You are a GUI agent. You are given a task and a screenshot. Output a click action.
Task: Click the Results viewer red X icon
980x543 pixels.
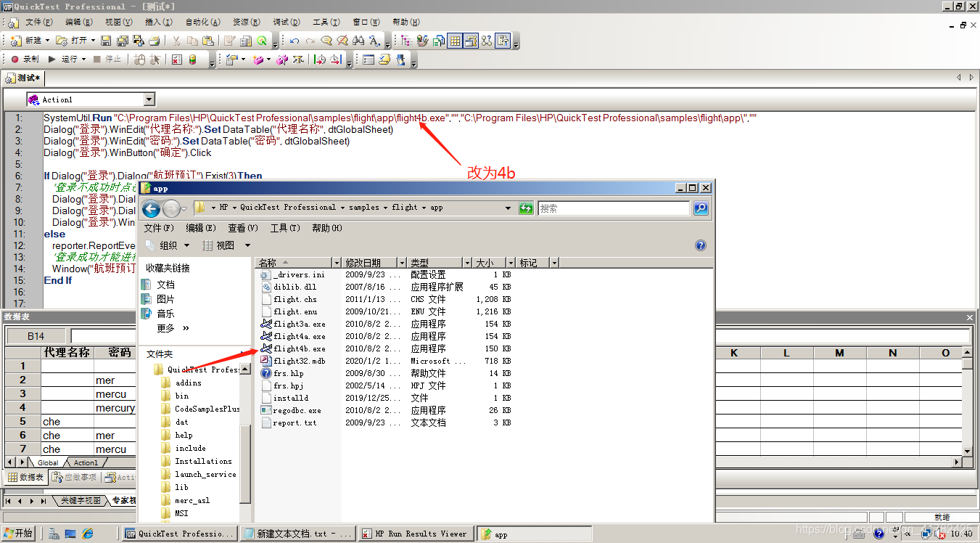point(176,60)
